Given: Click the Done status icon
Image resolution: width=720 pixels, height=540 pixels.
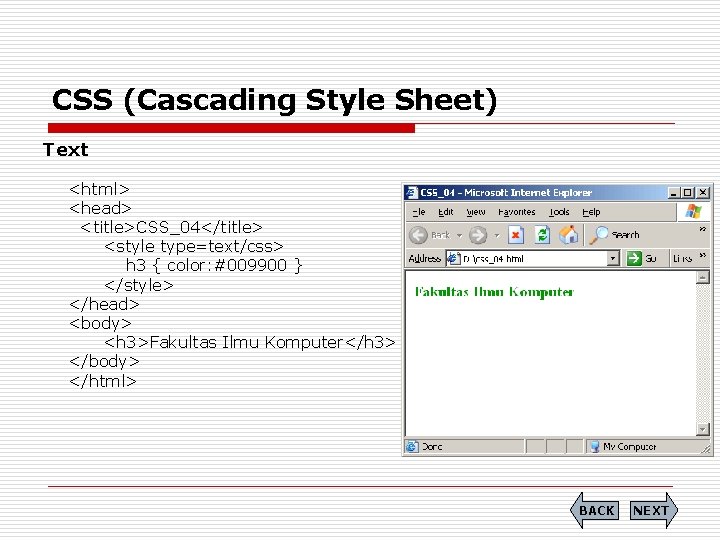Looking at the screenshot, I should pos(412,446).
